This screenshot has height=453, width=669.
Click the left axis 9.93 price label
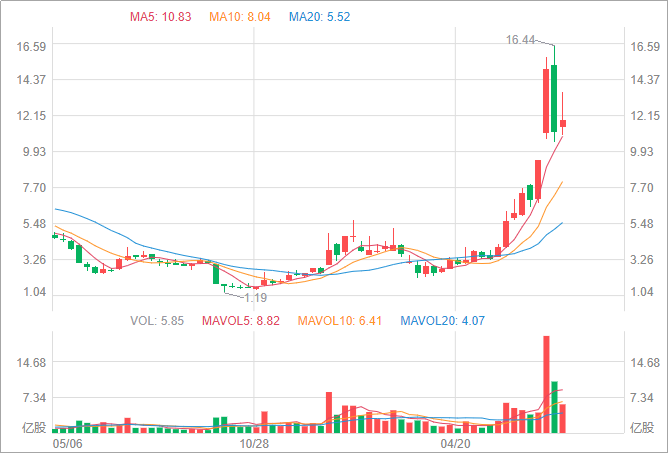point(34,151)
